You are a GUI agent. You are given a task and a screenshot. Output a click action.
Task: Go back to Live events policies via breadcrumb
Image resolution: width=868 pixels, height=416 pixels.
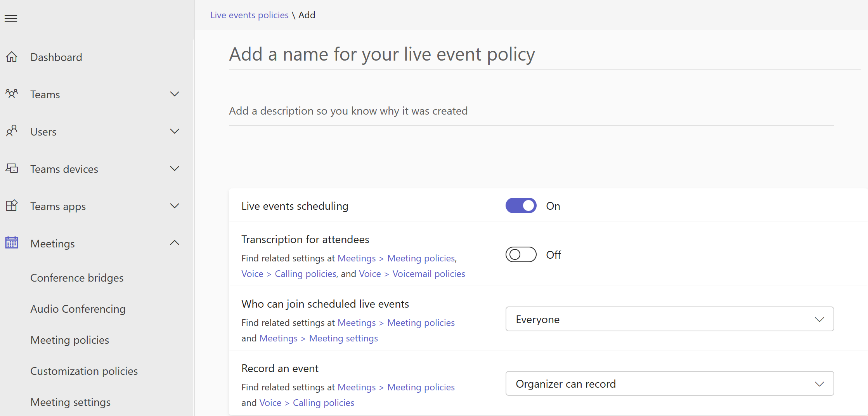[x=249, y=15]
